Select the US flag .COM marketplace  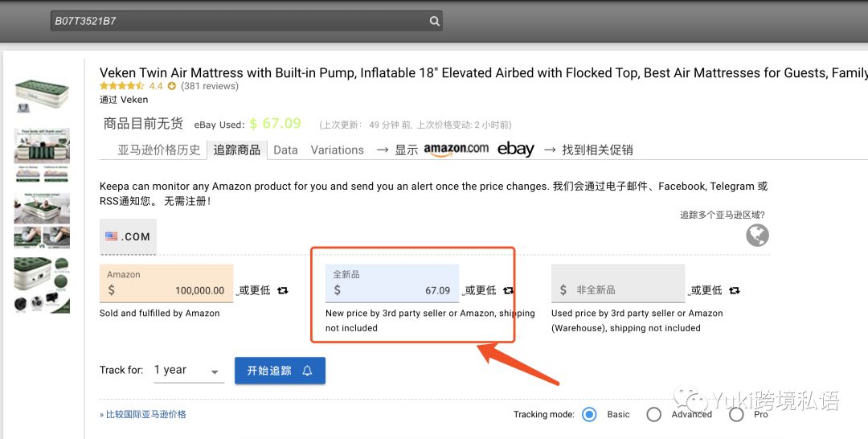128,236
